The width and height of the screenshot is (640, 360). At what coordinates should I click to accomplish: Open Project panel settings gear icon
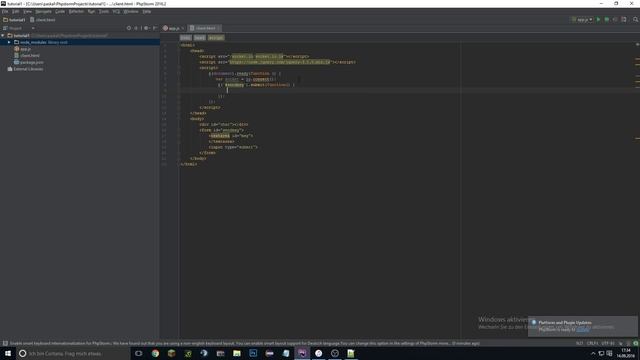146,28
